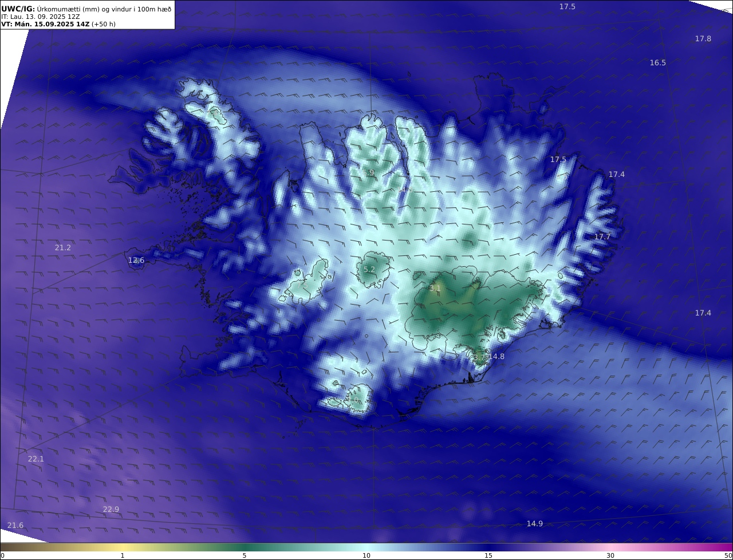Click the 'IT: Lau. 13. 09. 2025 12Z' line

(41, 17)
